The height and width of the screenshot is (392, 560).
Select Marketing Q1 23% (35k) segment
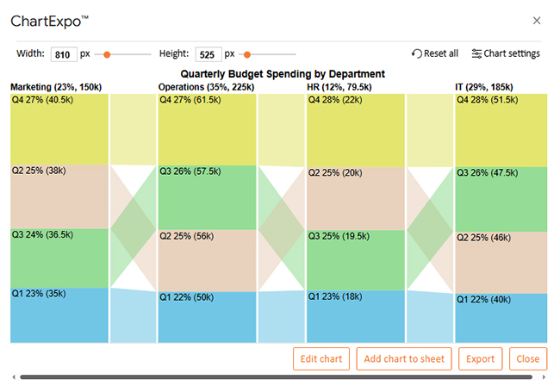(x=59, y=314)
